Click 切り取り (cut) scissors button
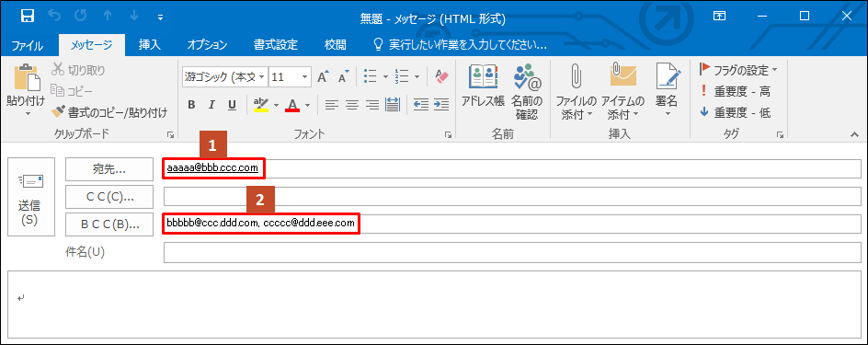Screen dimensions: 868x345 (x=78, y=70)
